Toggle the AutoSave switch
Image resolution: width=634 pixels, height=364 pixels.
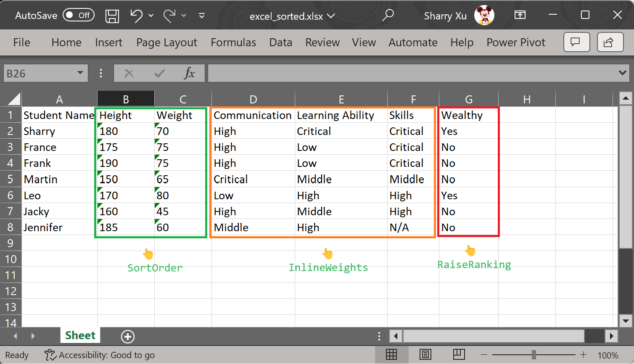(x=79, y=16)
